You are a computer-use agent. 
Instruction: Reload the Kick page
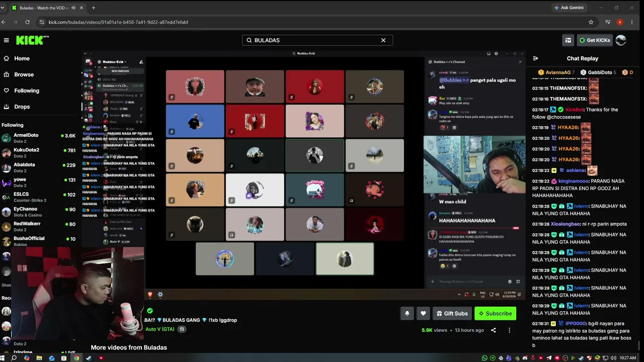pos(27,22)
